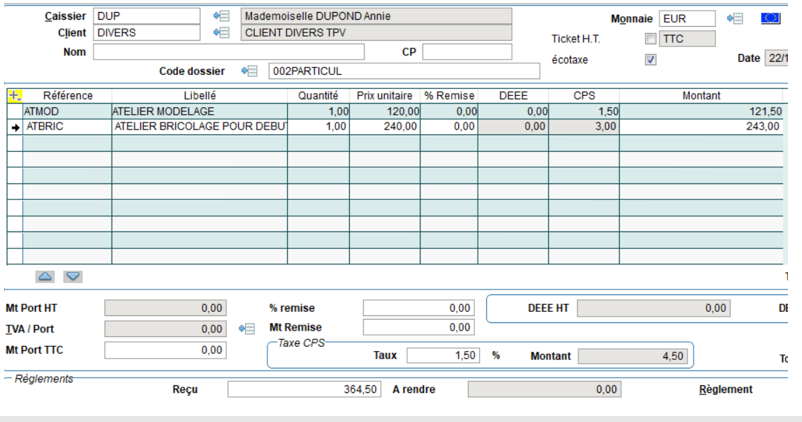
Task: Click the Libellé column header
Action: [x=199, y=96]
